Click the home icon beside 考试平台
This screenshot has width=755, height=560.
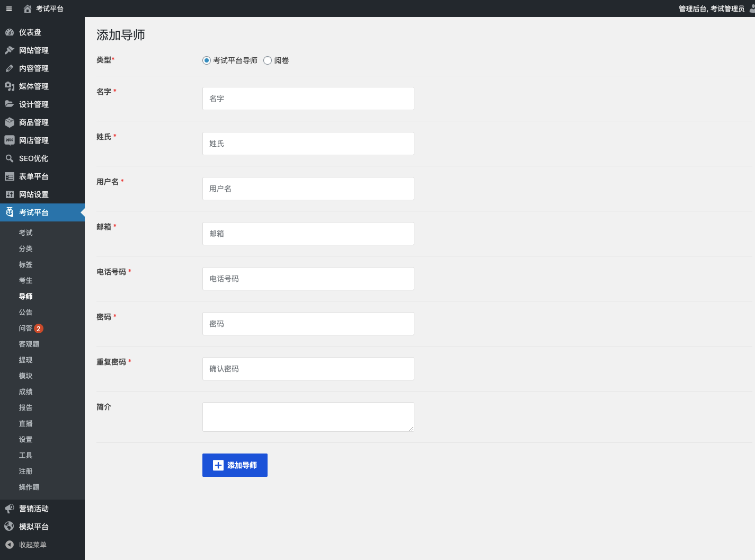[x=28, y=8]
